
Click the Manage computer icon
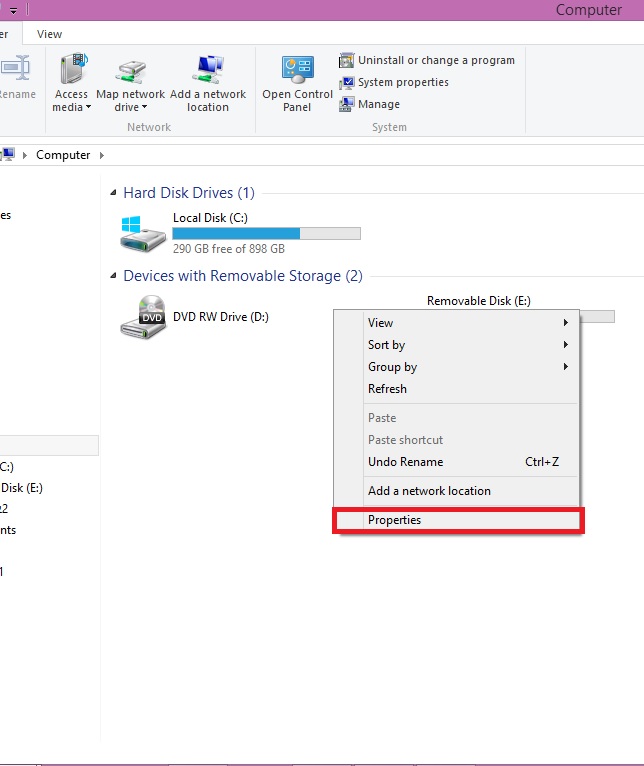[346, 104]
